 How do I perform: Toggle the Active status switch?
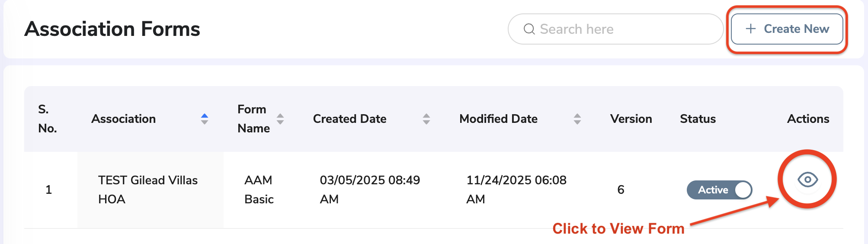(720, 190)
